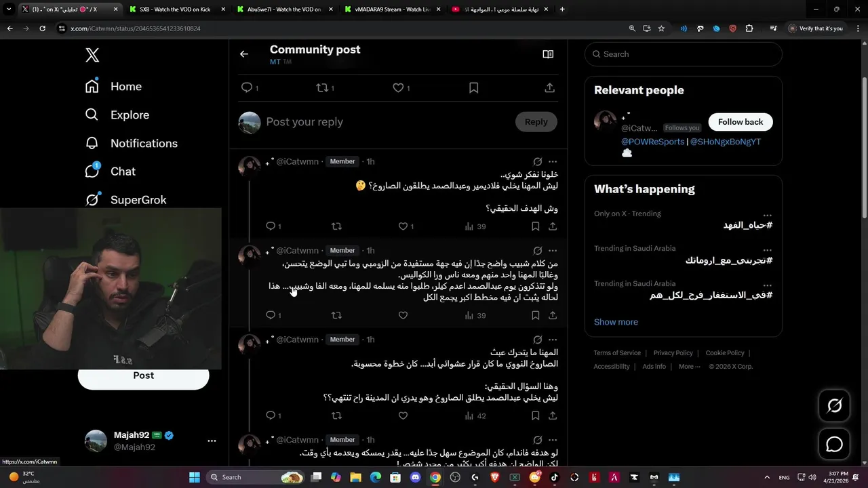This screenshot has width=868, height=488.
Task: Open Notifications in the left sidebar
Action: [x=131, y=143]
